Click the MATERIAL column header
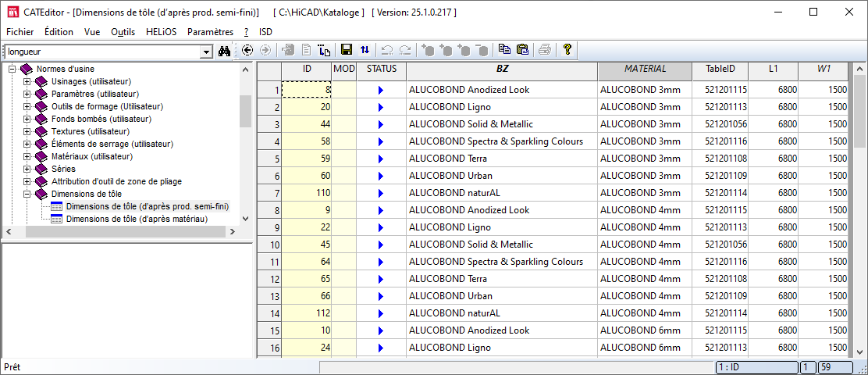Image resolution: width=868 pixels, height=375 pixels. coord(645,70)
